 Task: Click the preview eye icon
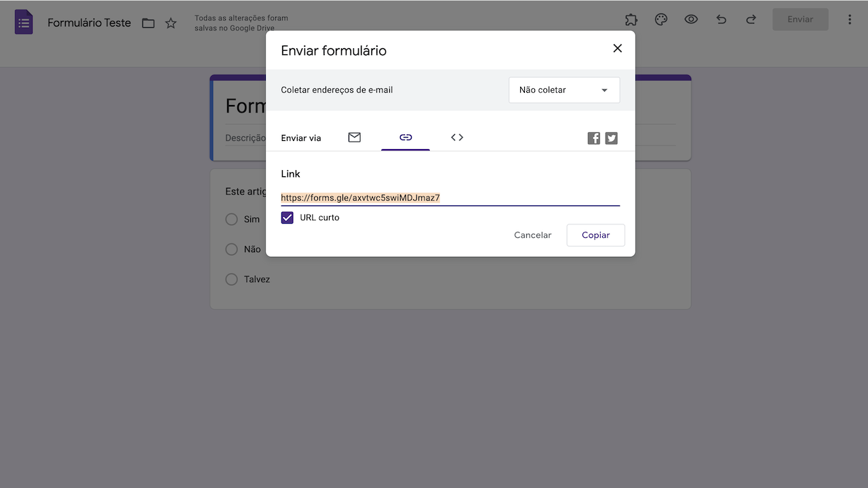point(691,20)
